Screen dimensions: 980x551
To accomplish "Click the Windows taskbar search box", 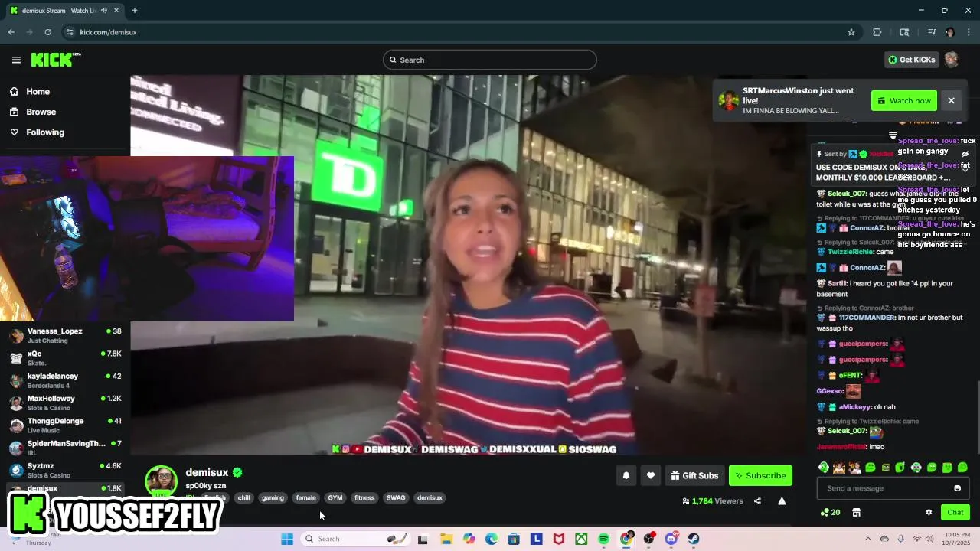I will pos(356,539).
